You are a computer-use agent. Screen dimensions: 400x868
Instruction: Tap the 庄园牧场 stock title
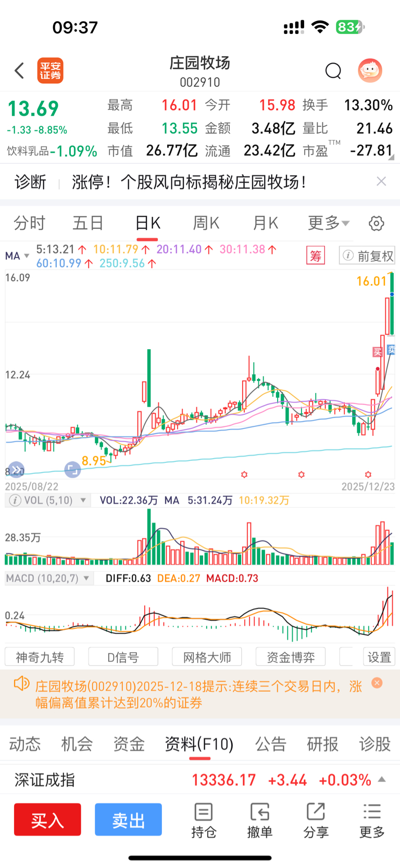click(x=199, y=63)
